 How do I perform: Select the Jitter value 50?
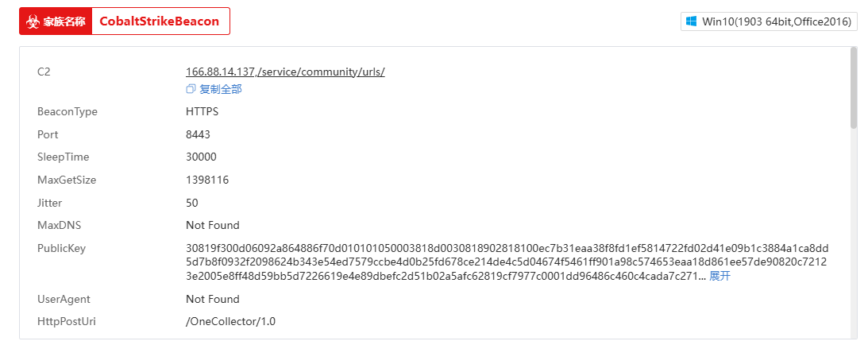(x=192, y=203)
